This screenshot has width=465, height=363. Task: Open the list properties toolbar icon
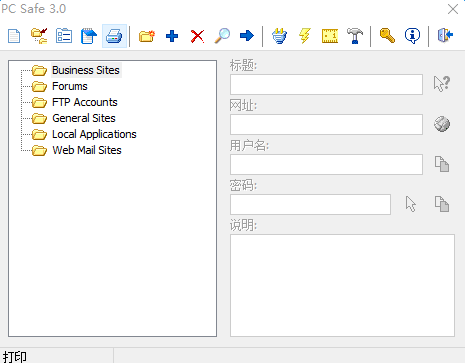pyautogui.click(x=64, y=36)
